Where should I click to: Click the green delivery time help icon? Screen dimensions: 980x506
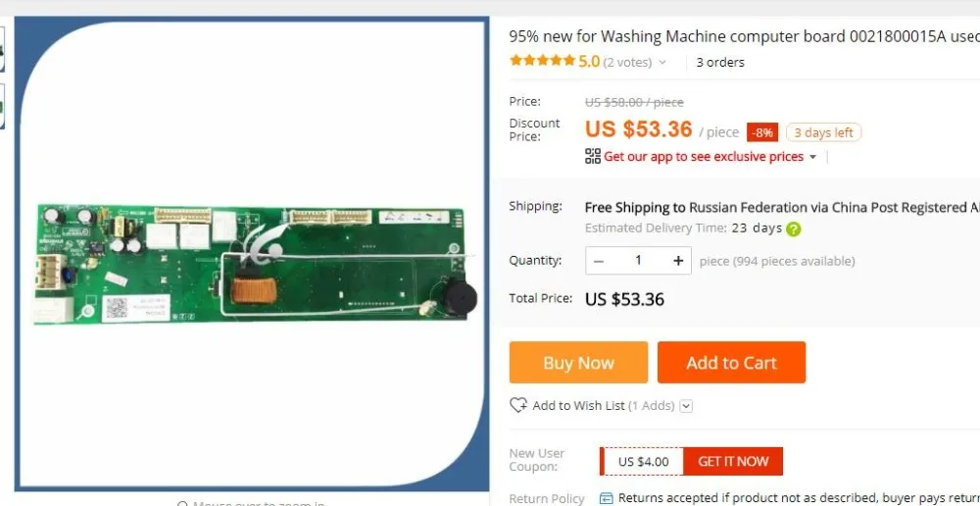[x=794, y=228]
